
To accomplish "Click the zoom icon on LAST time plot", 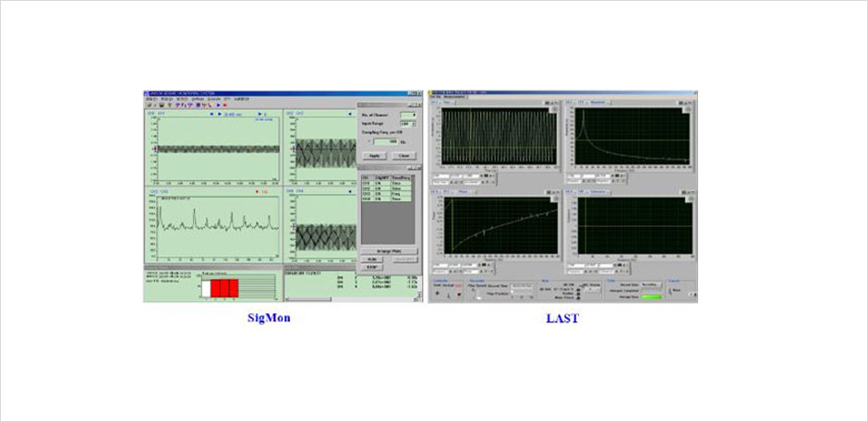I will coord(552,109).
